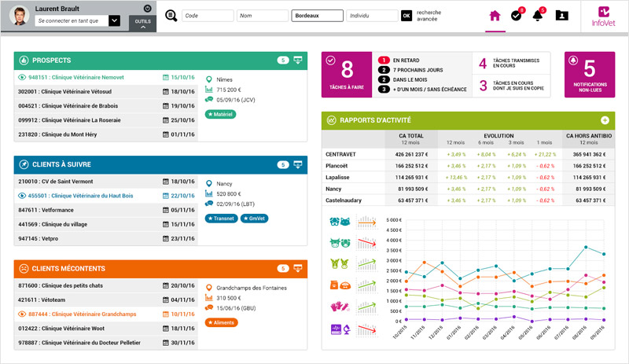This screenshot has height=364, width=629.
Task: Go to the home tab
Action: (x=495, y=16)
